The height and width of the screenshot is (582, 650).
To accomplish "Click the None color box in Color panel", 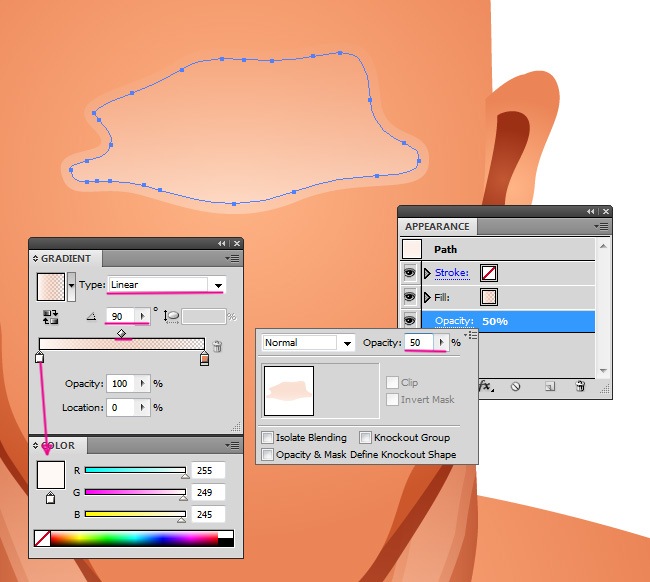I will 41,538.
